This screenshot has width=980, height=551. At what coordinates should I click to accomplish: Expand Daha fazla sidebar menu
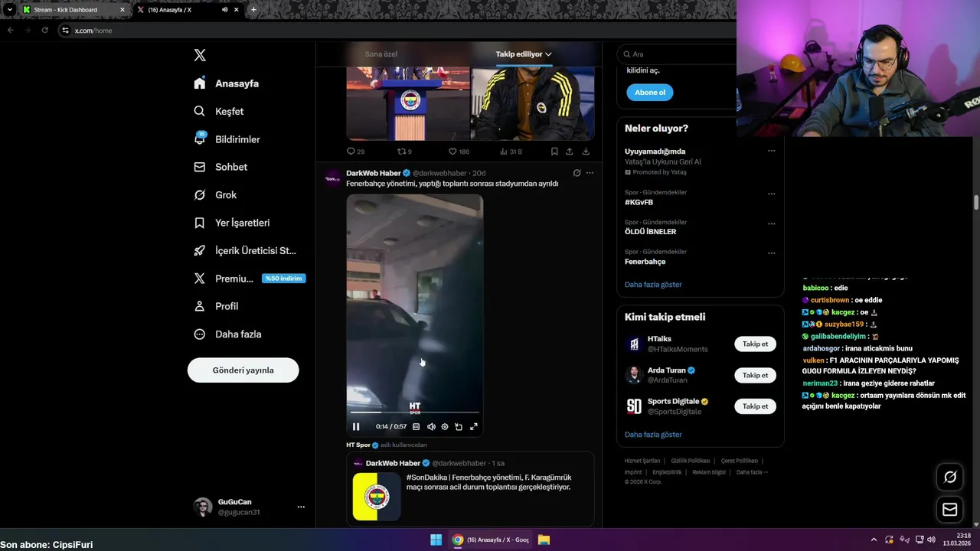pos(227,334)
